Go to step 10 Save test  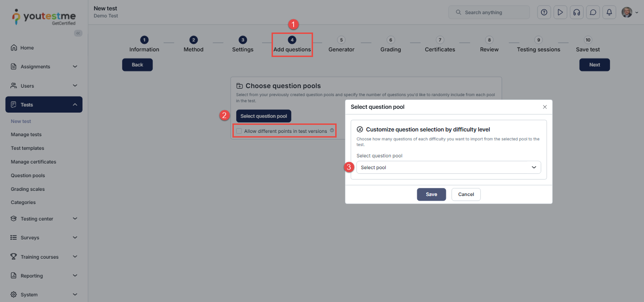pyautogui.click(x=588, y=44)
